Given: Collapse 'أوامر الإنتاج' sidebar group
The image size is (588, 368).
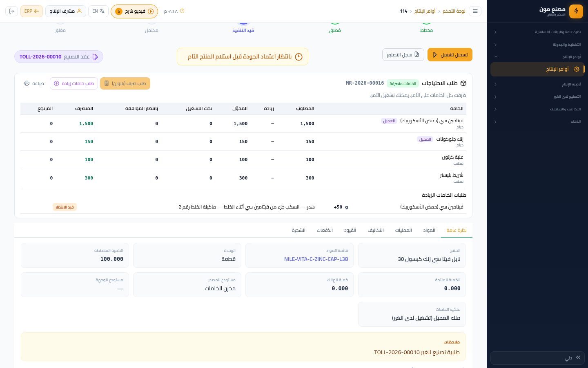Looking at the screenshot, I should tap(537, 57).
